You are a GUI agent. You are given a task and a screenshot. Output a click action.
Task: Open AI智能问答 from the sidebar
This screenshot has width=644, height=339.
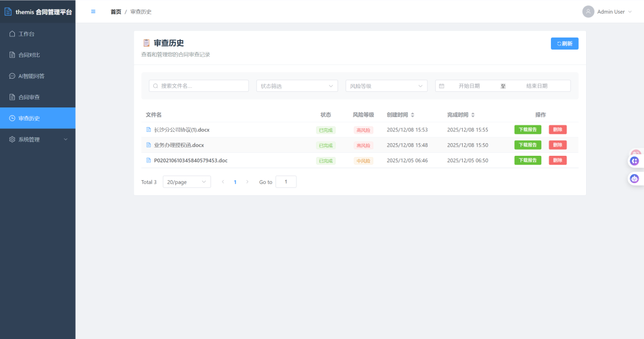pos(38,76)
